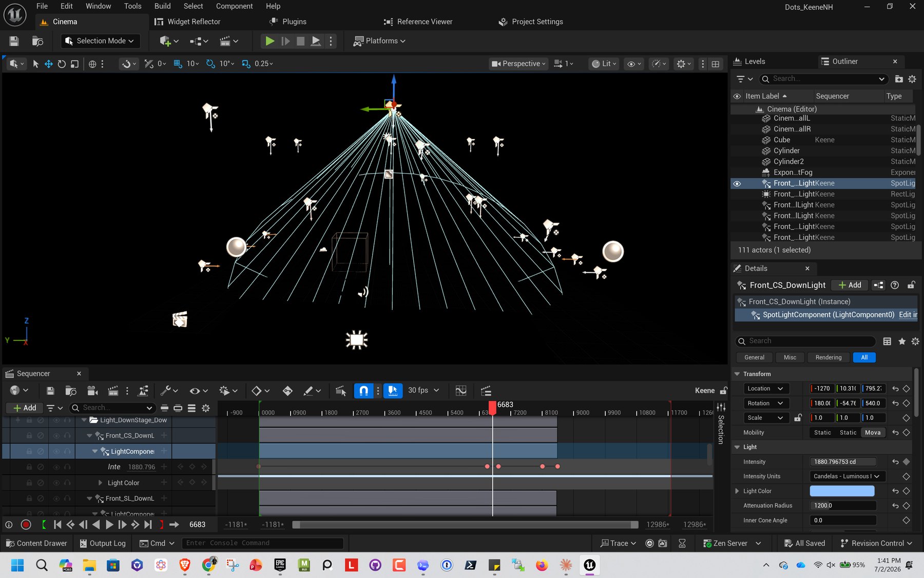924x578 pixels.
Task: Select the rotate gizmo tool in viewport
Action: [x=62, y=64]
